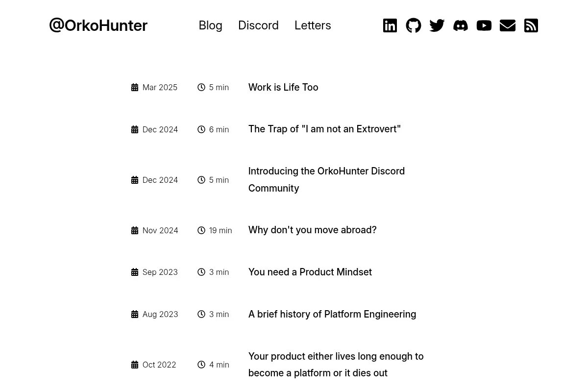Open the post about product becoming a platform
This screenshot has width=588, height=392.
336,365
